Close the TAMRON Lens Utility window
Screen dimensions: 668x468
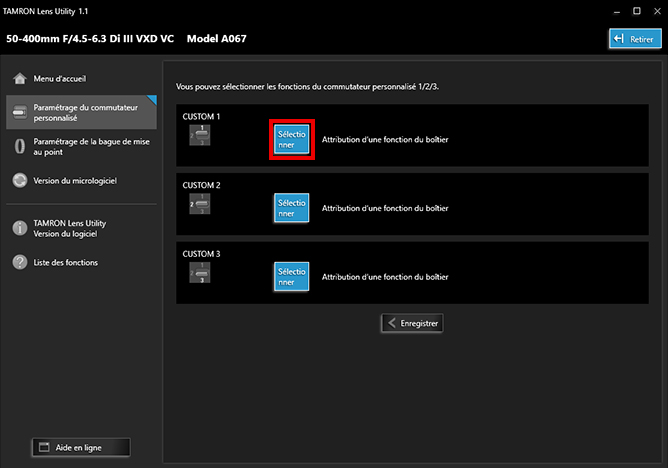[x=657, y=11]
